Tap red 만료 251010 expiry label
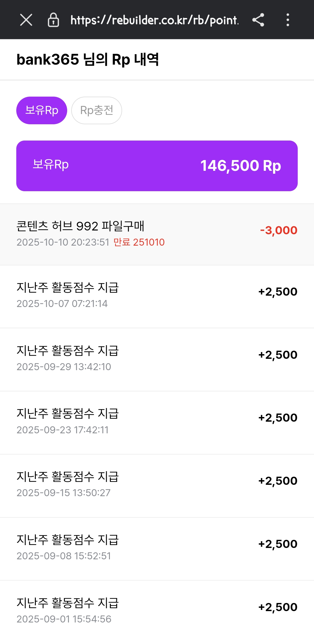 [x=139, y=242]
